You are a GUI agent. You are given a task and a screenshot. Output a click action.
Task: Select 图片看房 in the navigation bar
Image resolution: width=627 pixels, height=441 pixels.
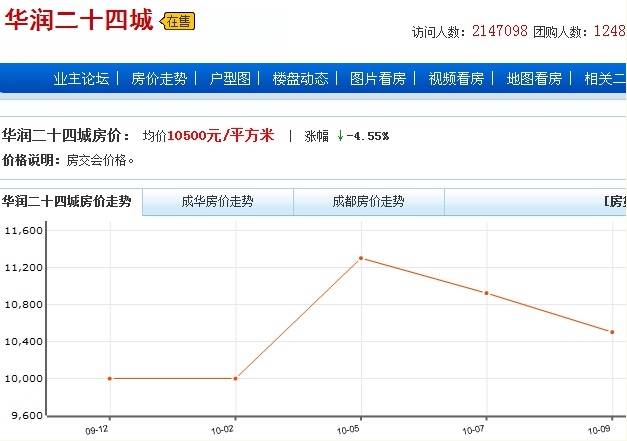pyautogui.click(x=378, y=78)
